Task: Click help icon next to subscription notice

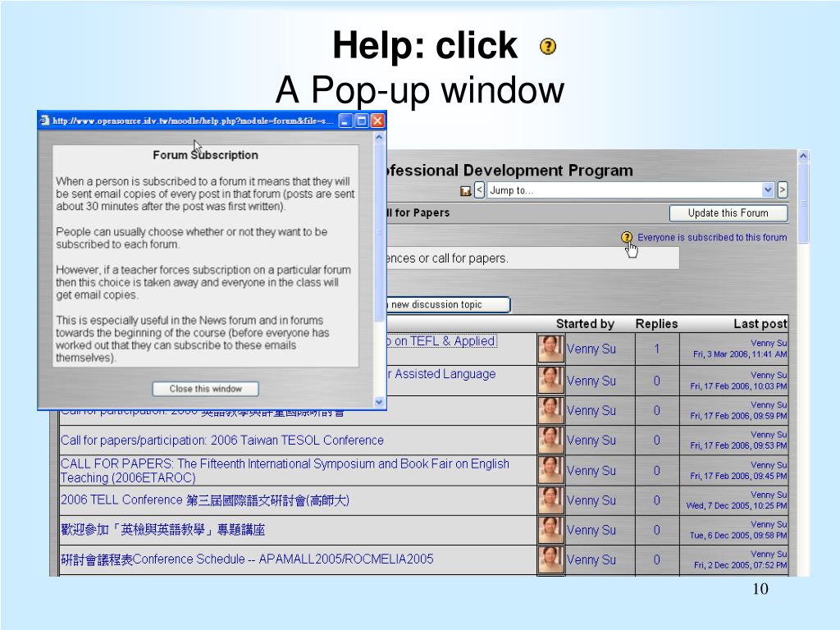Action: [626, 237]
